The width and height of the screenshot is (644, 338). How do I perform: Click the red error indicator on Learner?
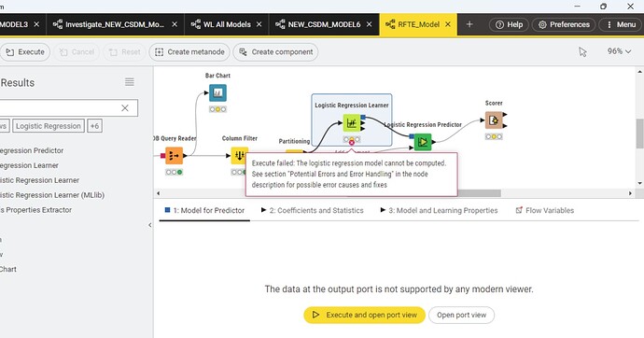[352, 143]
